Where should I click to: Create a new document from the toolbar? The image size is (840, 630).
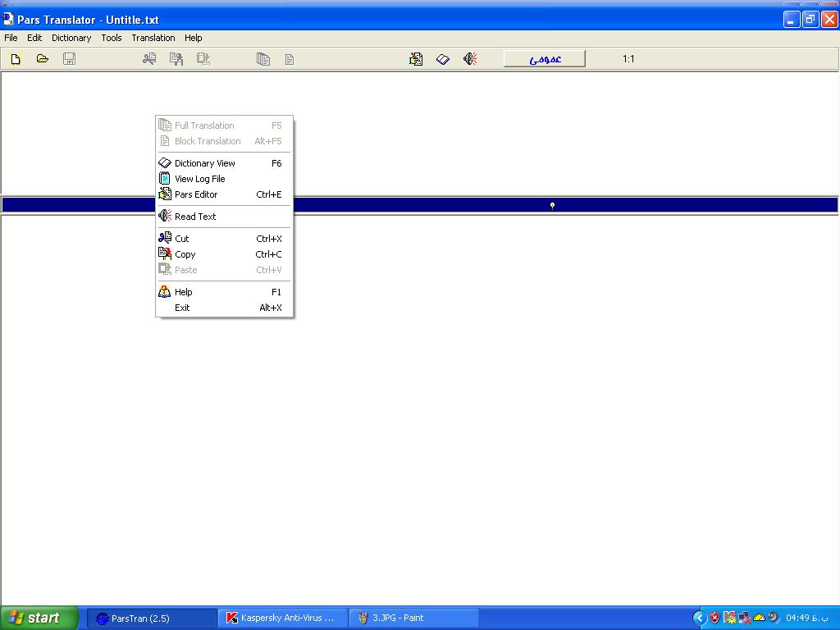click(x=16, y=59)
